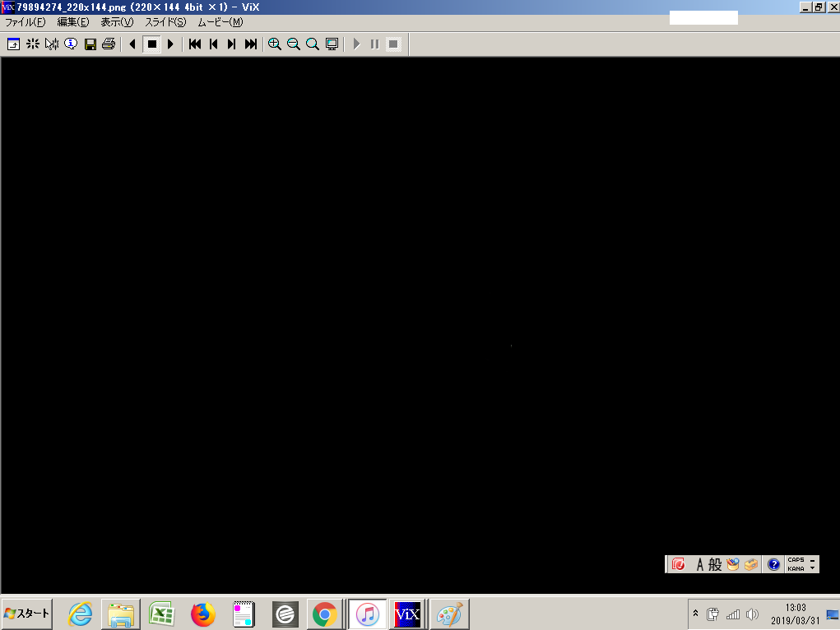Change conversion mode via the 般 indicator
Viewport: 840px width, 630px height.
click(715, 564)
